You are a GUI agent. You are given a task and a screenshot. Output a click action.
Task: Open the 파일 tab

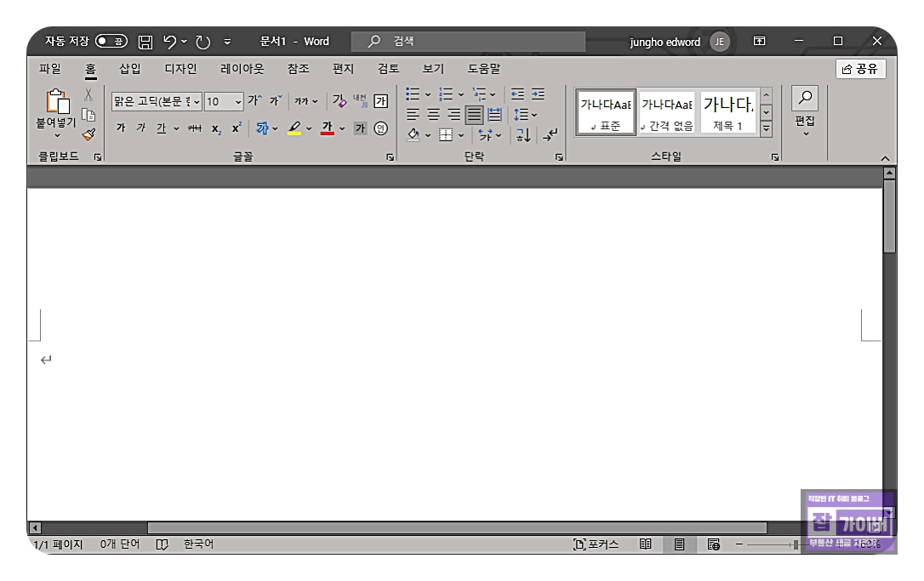50,68
